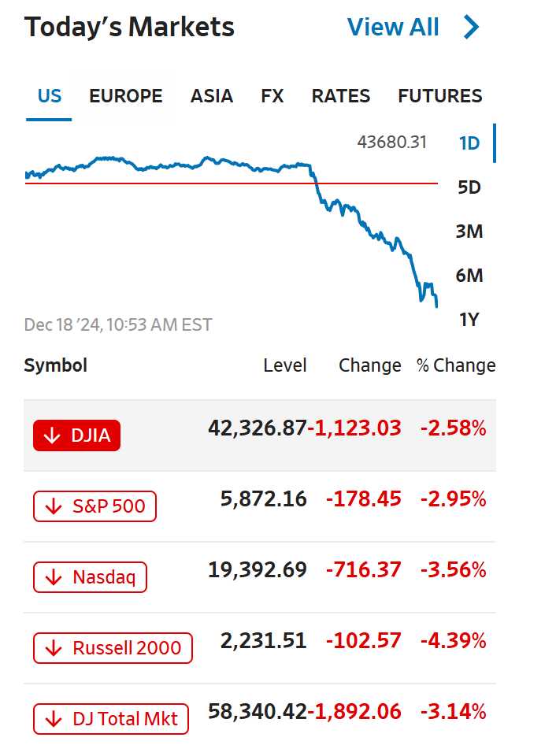Screen dimensions: 556x756
Task: Select the FX markets tab
Action: click(x=272, y=96)
